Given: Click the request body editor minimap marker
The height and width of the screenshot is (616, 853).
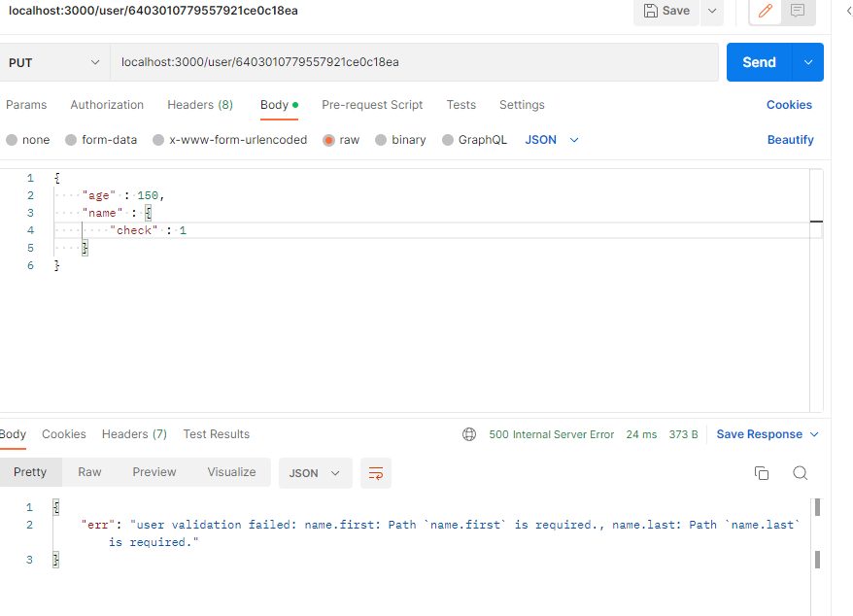Looking at the screenshot, I should coord(816,222).
